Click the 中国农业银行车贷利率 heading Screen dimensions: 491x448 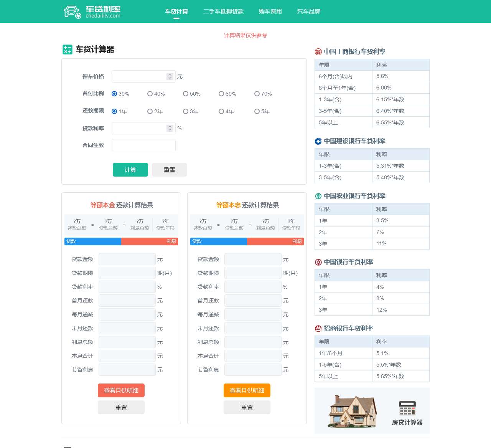pyautogui.click(x=354, y=196)
